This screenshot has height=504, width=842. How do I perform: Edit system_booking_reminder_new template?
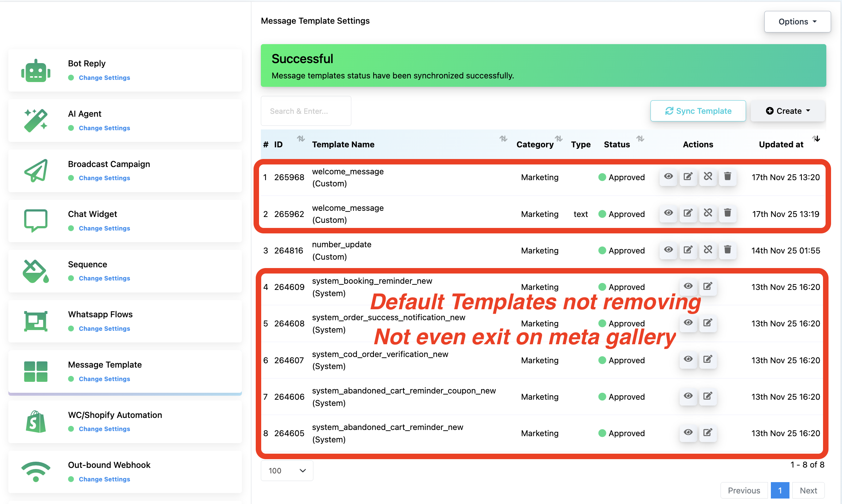(x=708, y=287)
